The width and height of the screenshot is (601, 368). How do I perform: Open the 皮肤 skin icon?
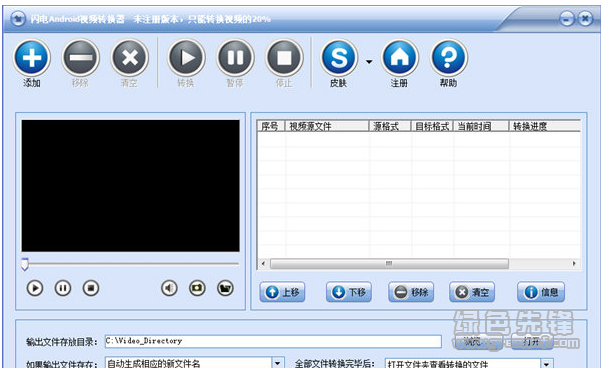pos(339,58)
